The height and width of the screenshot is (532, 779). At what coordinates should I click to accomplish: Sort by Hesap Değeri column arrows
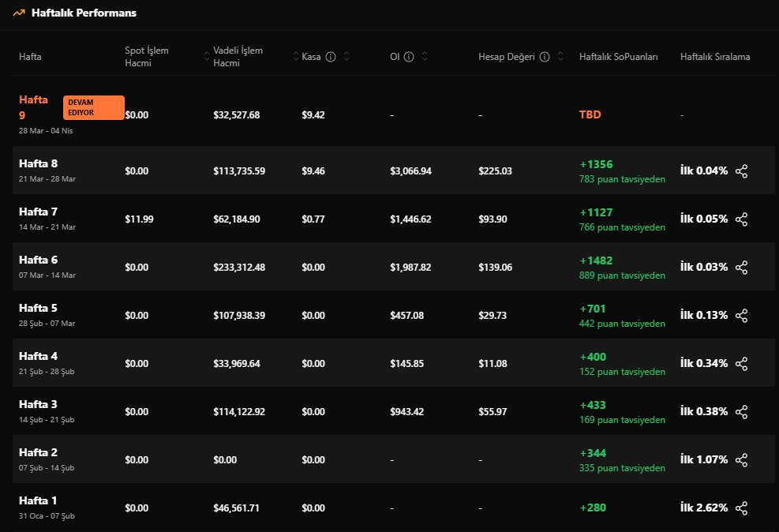[x=560, y=57]
